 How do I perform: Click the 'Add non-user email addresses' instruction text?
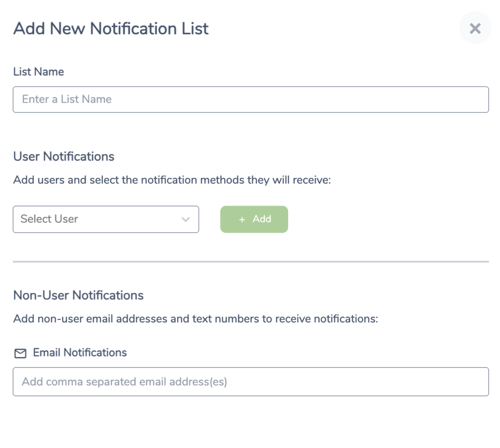196,319
